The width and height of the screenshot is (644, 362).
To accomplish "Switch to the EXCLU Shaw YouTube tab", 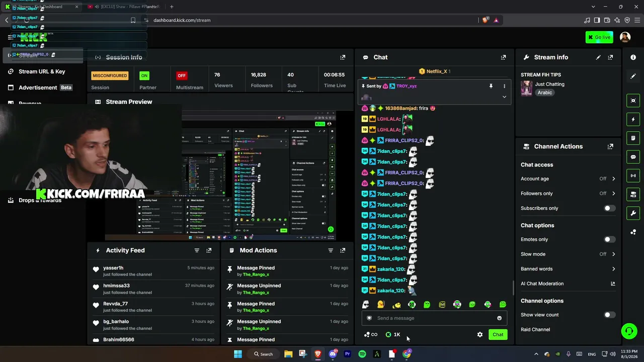I will (124, 7).
